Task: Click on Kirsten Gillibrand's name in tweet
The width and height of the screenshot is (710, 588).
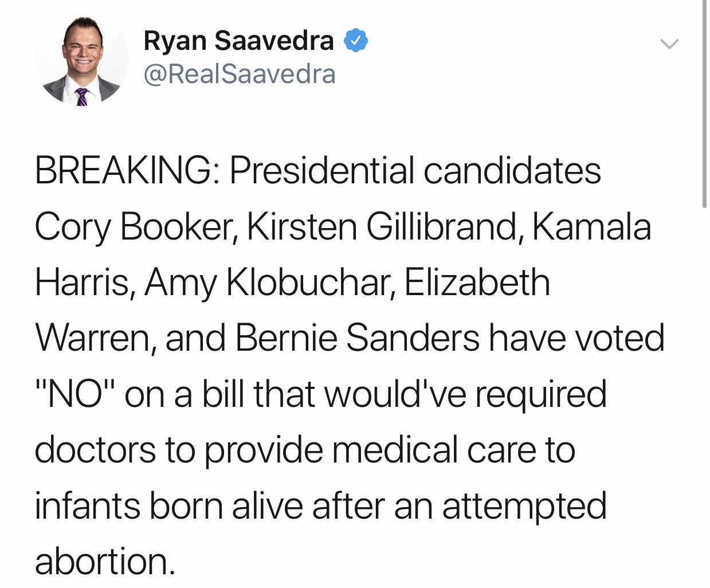Action: pyautogui.click(x=383, y=226)
